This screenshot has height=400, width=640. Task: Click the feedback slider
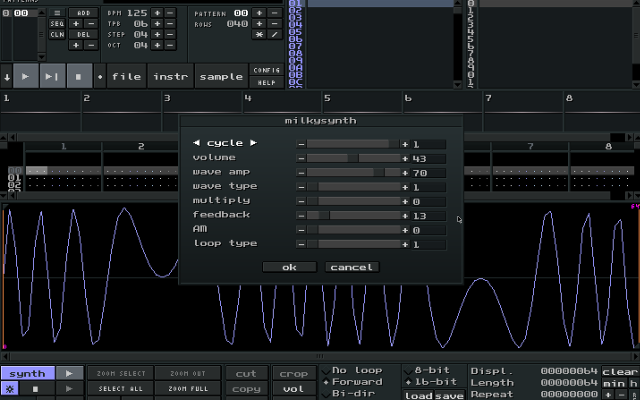[x=353, y=216]
